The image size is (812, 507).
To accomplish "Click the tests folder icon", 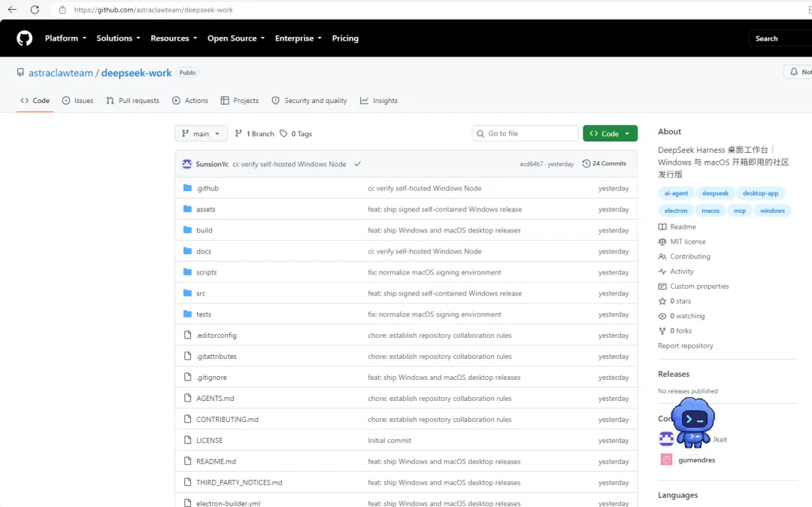I will coord(187,314).
